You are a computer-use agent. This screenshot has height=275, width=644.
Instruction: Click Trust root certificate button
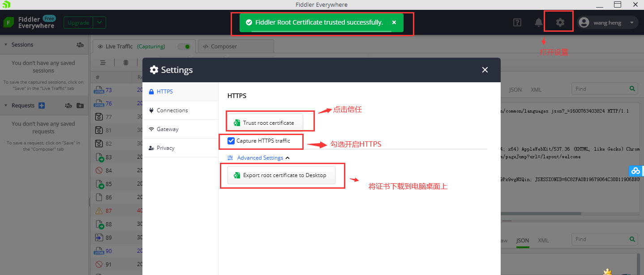[265, 123]
